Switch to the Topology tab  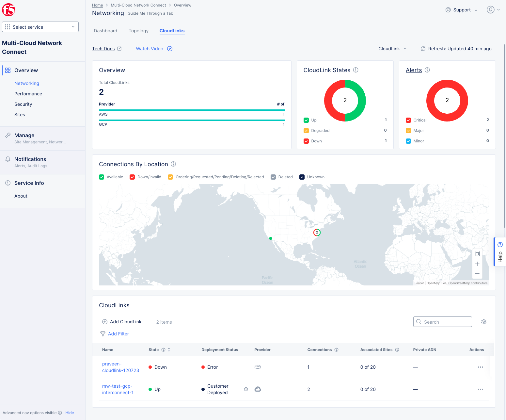click(138, 31)
